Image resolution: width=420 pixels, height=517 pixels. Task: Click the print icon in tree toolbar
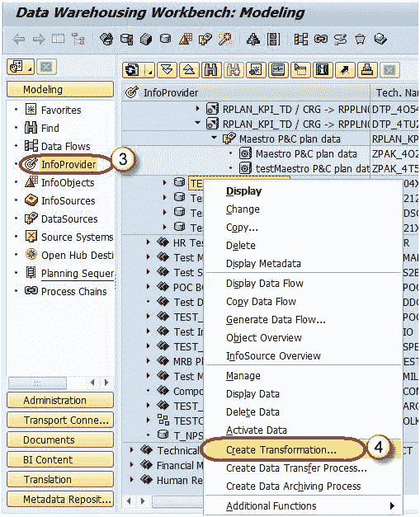367,70
